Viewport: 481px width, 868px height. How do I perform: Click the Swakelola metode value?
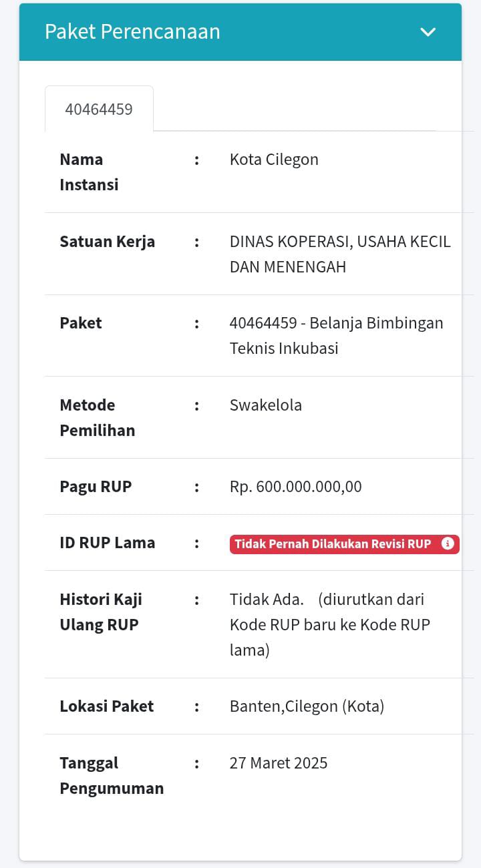(266, 405)
